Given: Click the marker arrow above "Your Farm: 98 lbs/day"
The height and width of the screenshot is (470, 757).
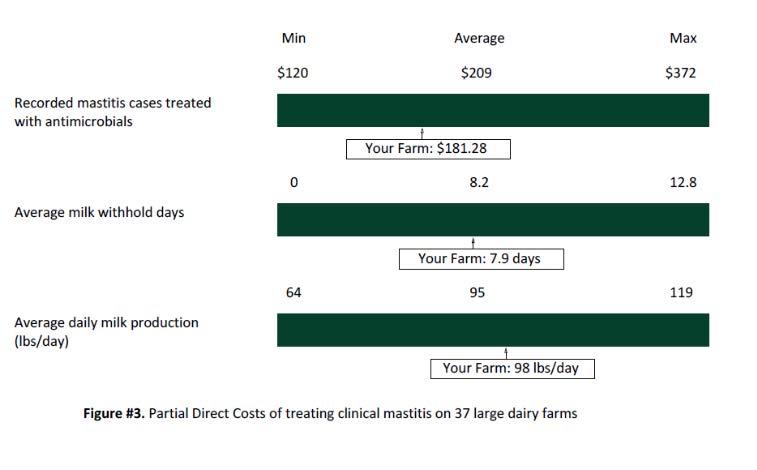Looking at the screenshot, I should click(507, 351).
